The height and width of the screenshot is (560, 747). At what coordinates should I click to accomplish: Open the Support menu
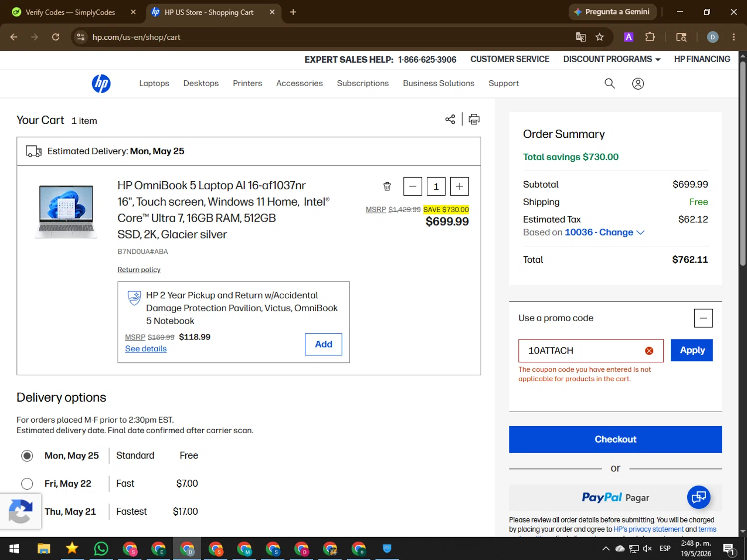click(504, 84)
